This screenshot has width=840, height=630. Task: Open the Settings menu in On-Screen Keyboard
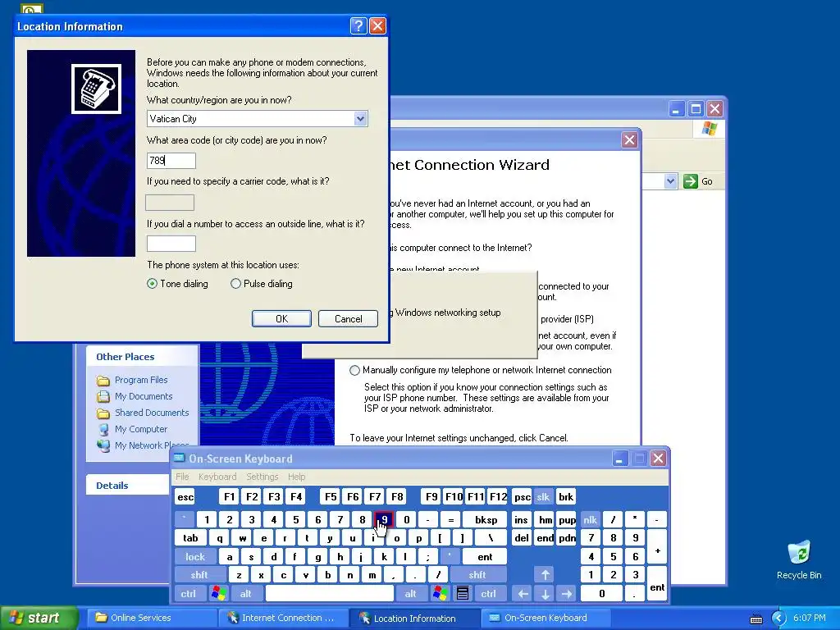(262, 477)
